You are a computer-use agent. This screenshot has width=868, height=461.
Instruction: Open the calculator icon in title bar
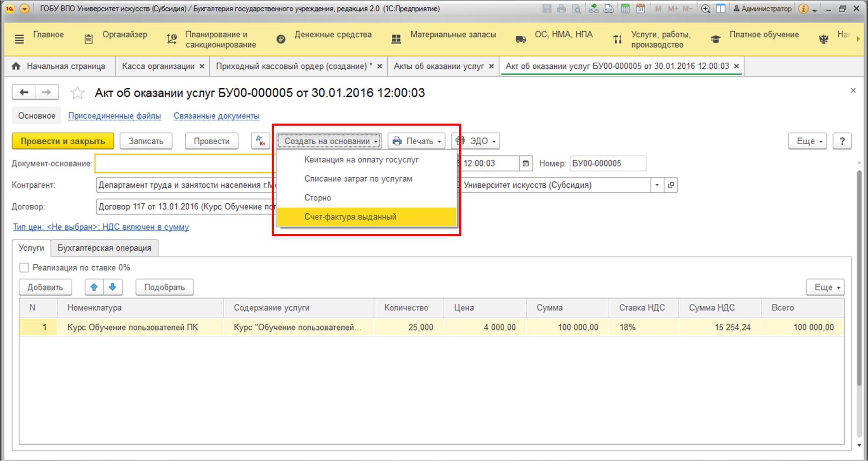[625, 9]
